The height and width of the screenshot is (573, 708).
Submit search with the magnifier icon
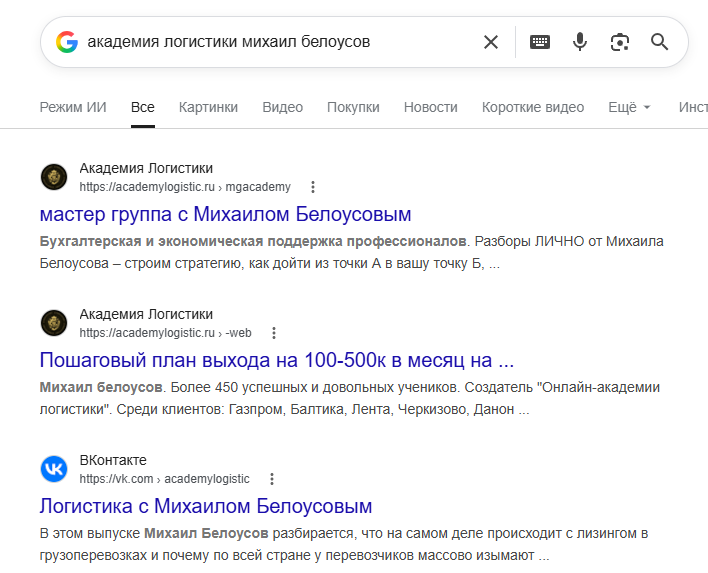tap(659, 42)
